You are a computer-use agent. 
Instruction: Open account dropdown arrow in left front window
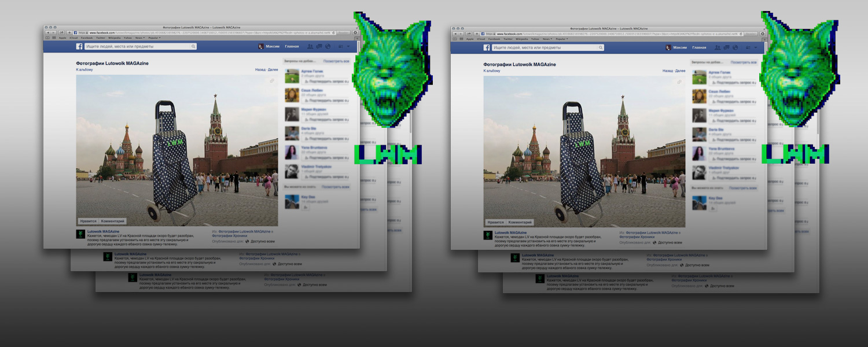(348, 46)
